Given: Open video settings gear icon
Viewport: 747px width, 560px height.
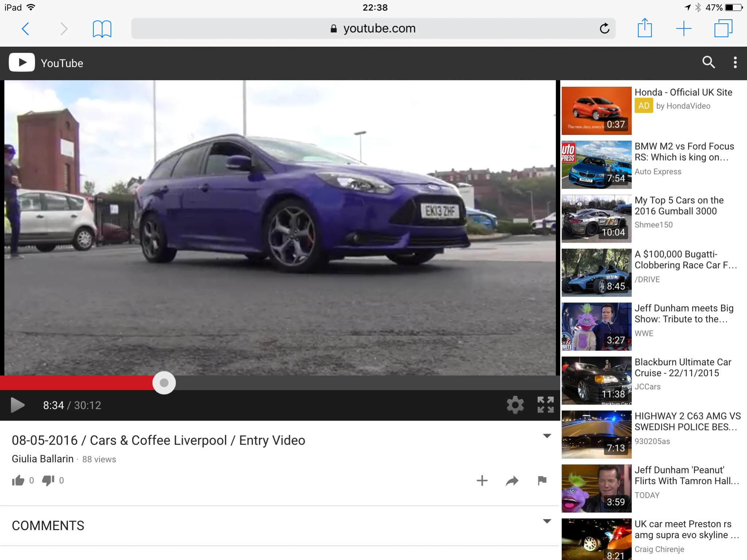Looking at the screenshot, I should [515, 405].
